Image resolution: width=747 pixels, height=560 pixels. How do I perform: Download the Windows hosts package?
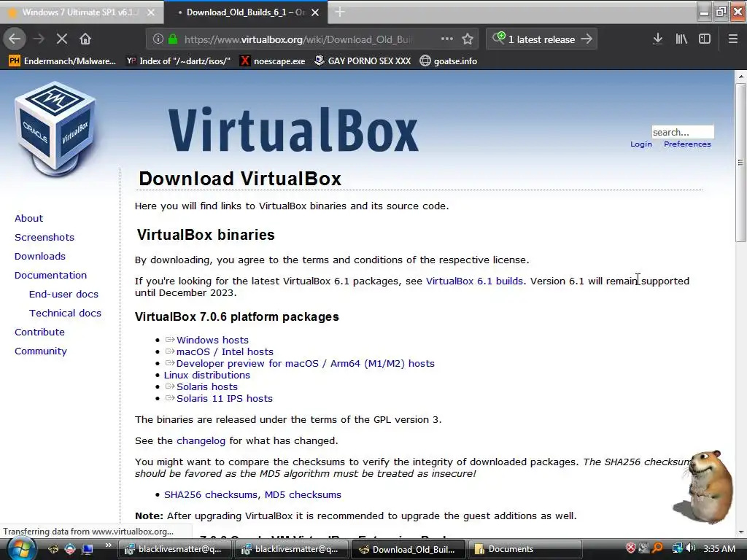(212, 340)
